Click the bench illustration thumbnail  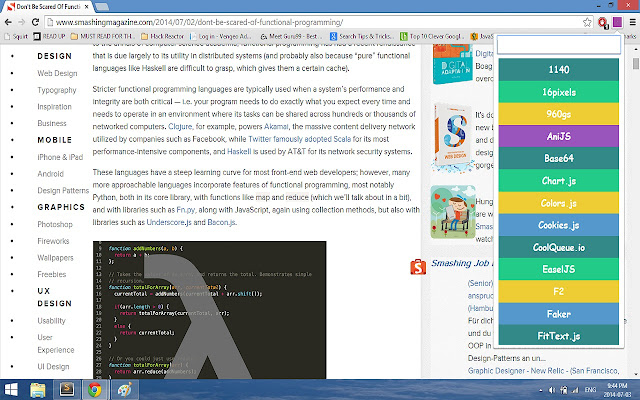[x=453, y=211]
